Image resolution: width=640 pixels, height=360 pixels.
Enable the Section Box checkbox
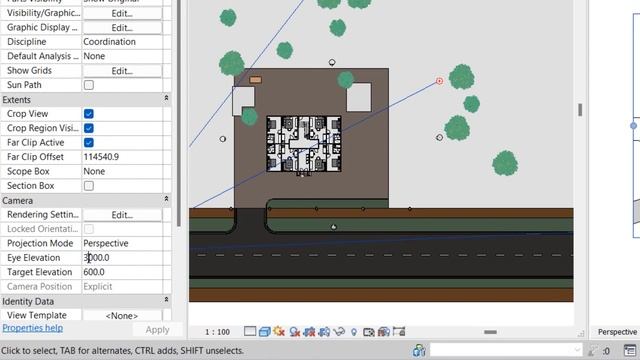(x=89, y=186)
